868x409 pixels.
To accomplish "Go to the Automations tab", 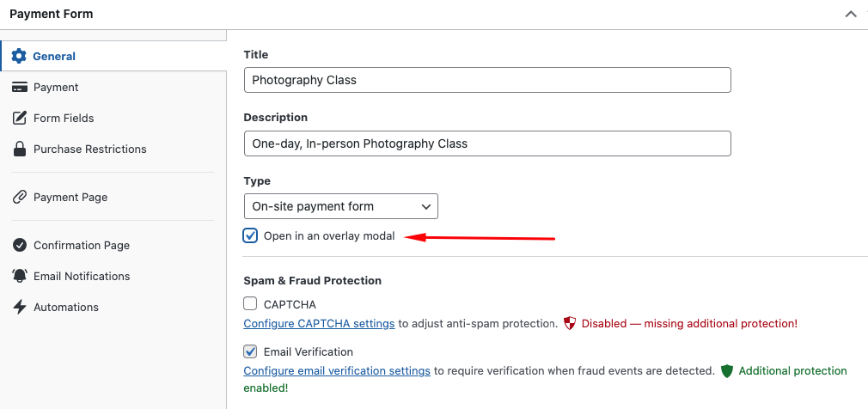I will (66, 307).
